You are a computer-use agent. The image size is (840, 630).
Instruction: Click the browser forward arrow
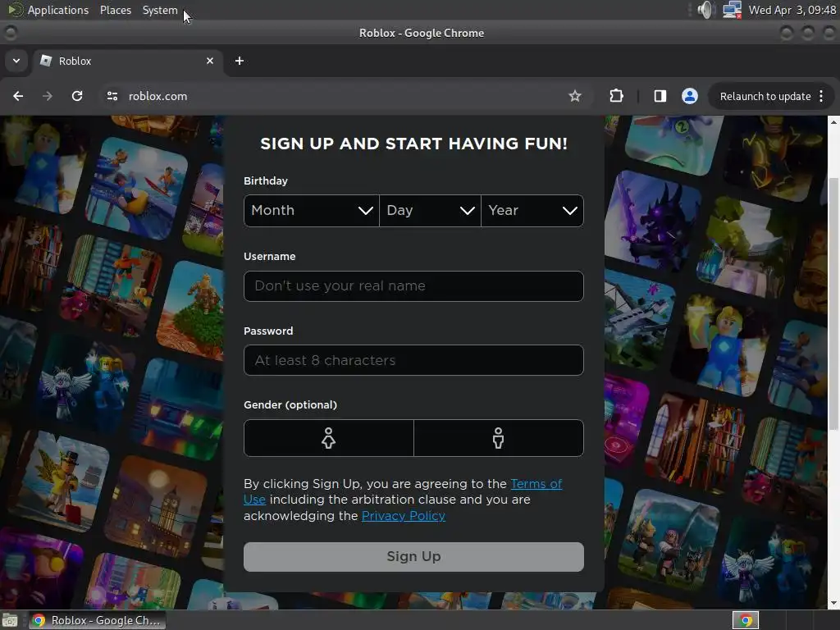tap(47, 96)
